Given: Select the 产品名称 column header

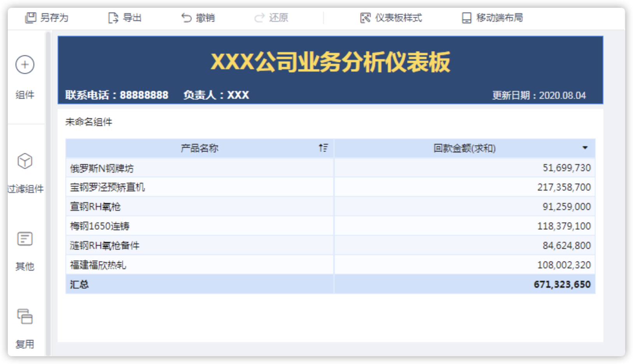Looking at the screenshot, I should pos(199,148).
